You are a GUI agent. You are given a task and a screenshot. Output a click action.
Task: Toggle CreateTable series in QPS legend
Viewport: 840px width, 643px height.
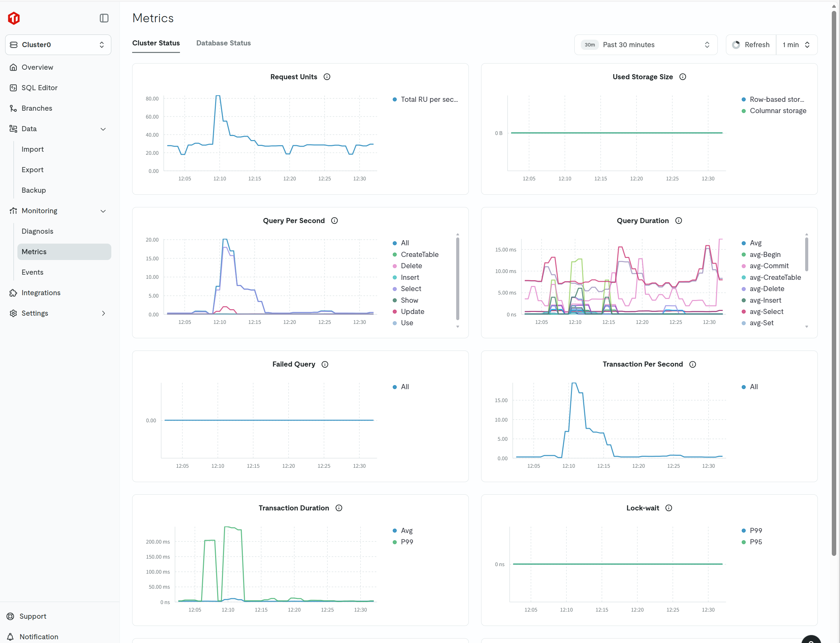pos(419,255)
